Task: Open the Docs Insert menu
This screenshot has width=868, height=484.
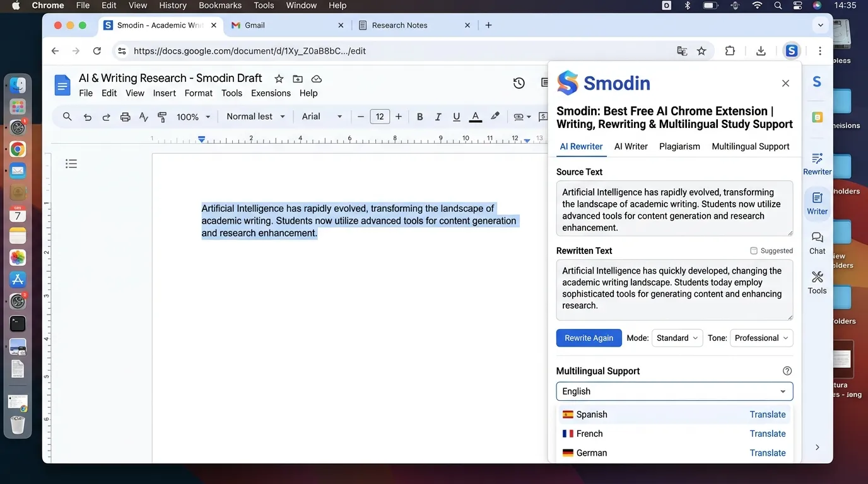Action: coord(164,93)
